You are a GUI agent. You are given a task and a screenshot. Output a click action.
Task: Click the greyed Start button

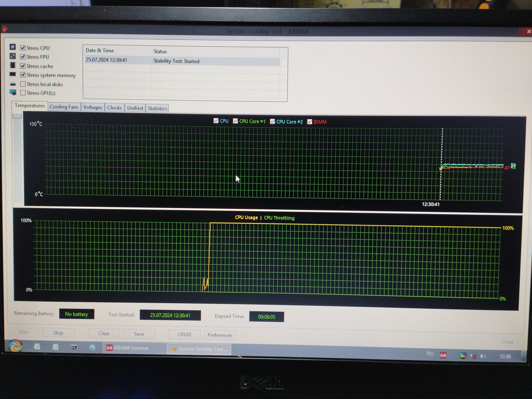click(x=24, y=332)
